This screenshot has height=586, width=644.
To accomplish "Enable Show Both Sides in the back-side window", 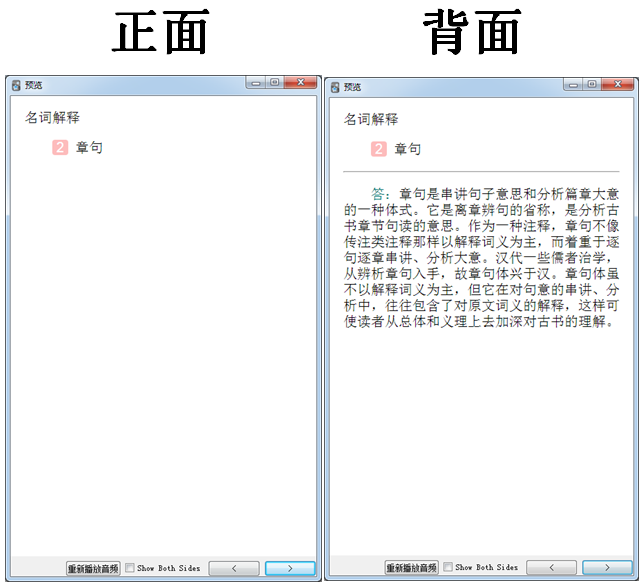I will pos(448,567).
